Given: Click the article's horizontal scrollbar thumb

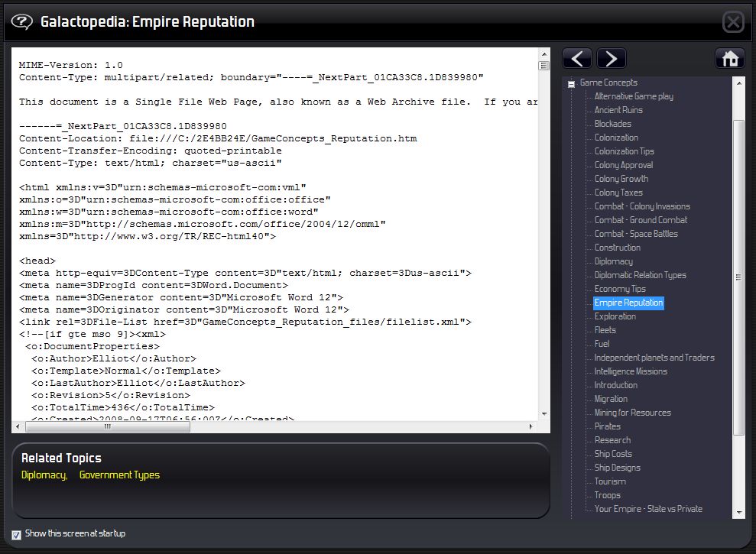Looking at the screenshot, I should [108, 426].
